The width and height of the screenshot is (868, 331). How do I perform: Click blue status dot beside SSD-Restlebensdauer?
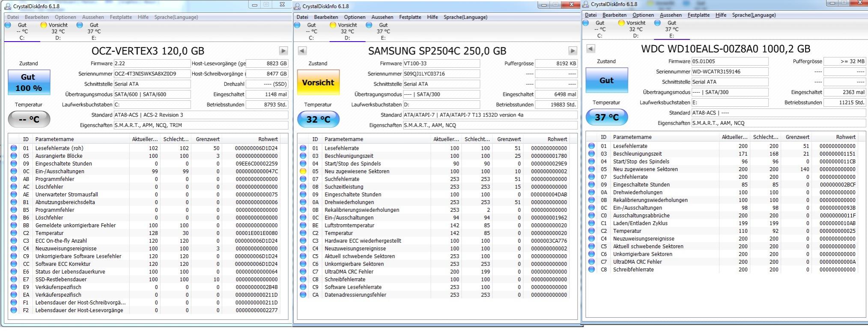click(14, 279)
